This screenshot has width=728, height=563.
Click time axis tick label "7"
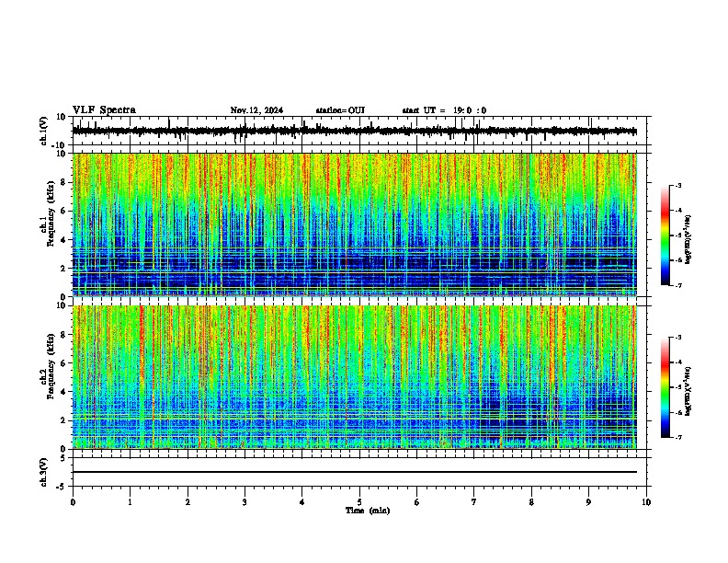(x=474, y=502)
